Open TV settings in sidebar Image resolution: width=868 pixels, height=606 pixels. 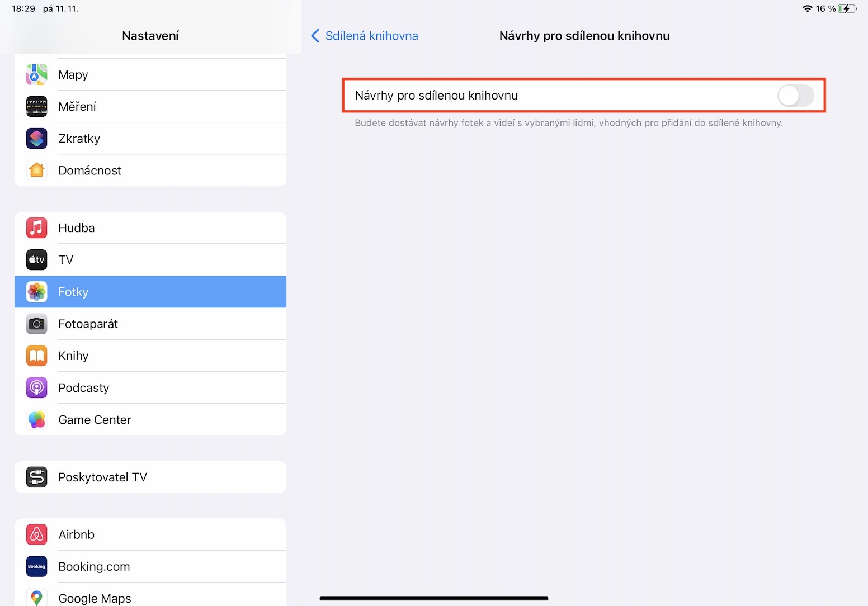pos(150,260)
